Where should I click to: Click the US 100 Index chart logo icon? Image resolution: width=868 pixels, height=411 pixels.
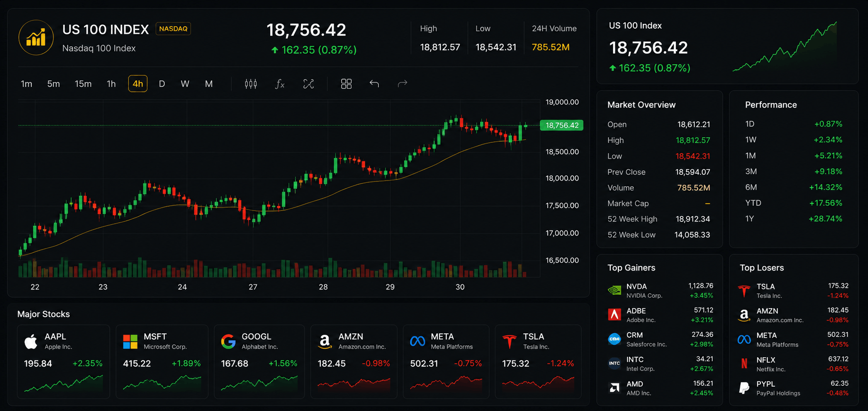tap(36, 38)
